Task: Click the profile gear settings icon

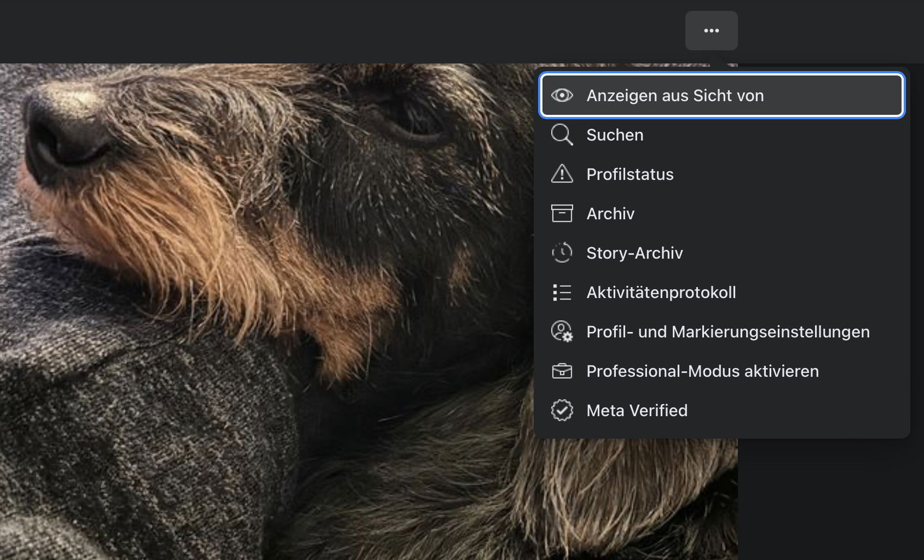Action: click(562, 332)
